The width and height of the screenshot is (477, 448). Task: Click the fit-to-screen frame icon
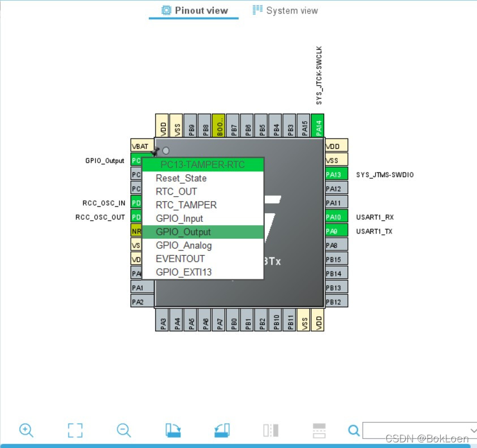coord(75,430)
